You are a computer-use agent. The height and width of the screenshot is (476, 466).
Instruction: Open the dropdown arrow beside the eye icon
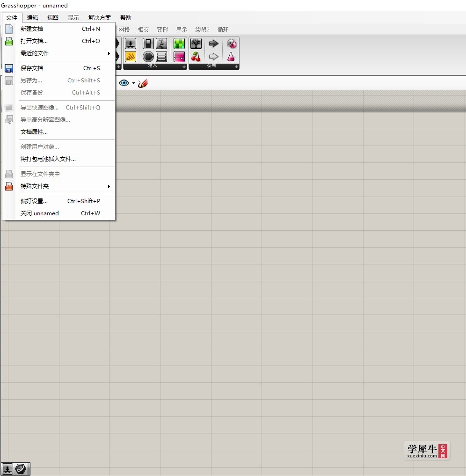[x=133, y=83]
